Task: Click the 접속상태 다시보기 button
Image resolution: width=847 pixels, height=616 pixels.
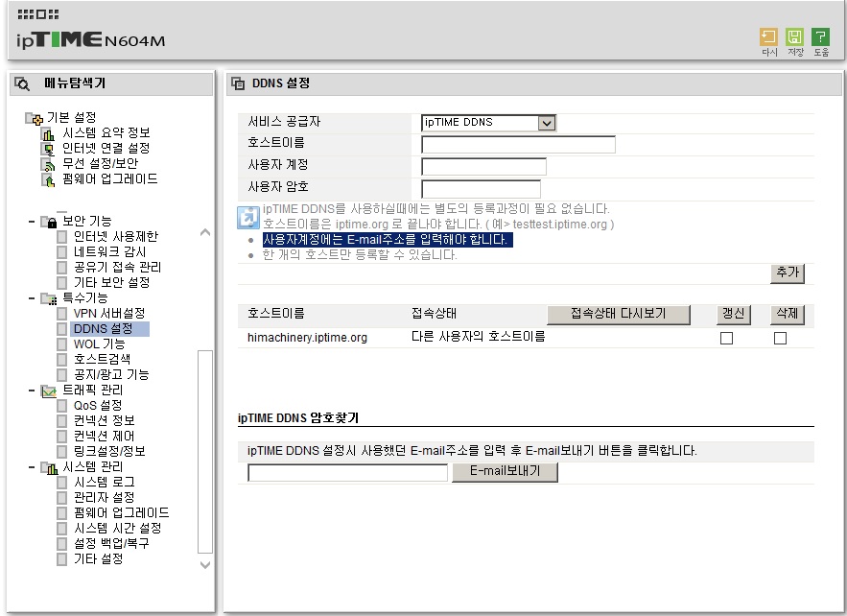Action: [619, 315]
